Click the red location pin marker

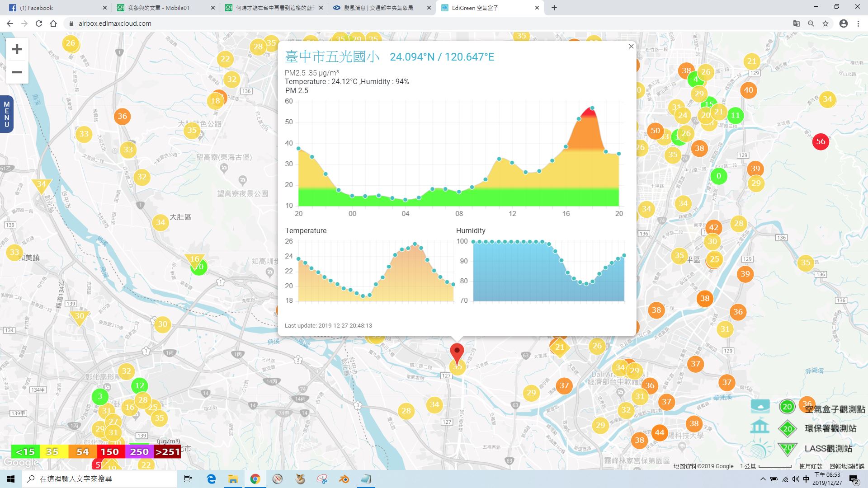(x=457, y=353)
